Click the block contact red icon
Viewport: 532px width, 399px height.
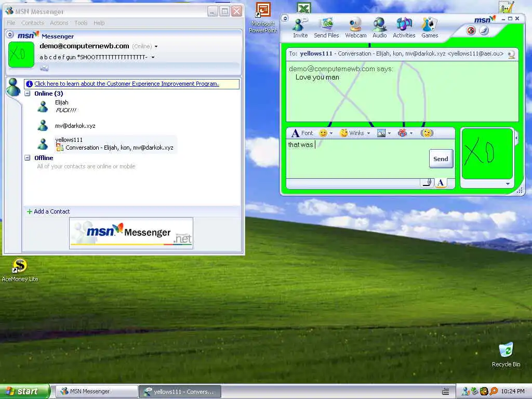click(x=471, y=31)
